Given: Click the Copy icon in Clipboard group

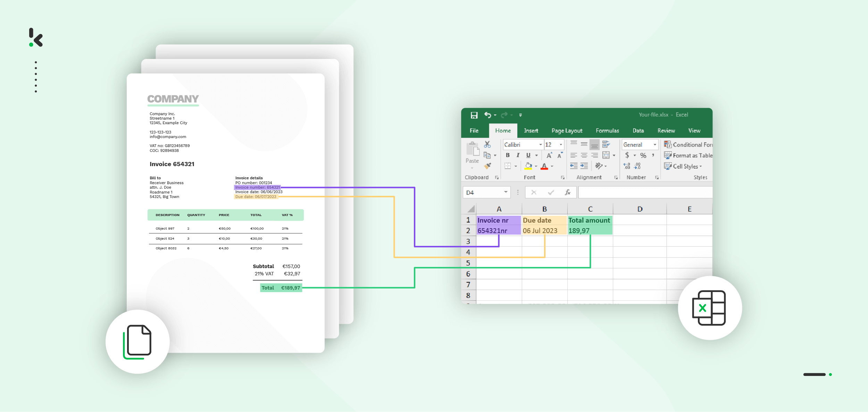Looking at the screenshot, I should click(x=487, y=155).
